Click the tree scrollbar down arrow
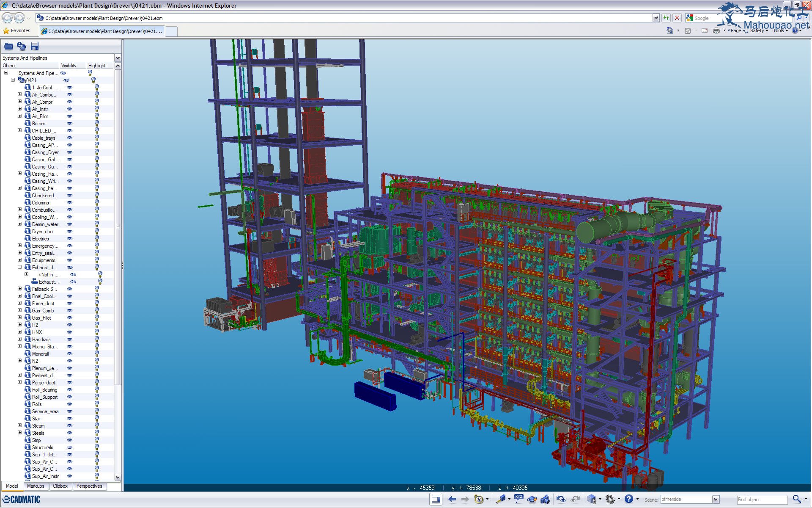This screenshot has width=812, height=508. tap(118, 477)
